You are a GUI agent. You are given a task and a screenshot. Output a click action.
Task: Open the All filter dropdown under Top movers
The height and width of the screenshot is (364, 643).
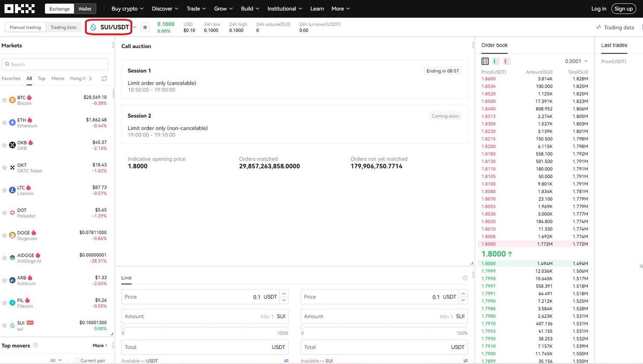pyautogui.click(x=55, y=361)
